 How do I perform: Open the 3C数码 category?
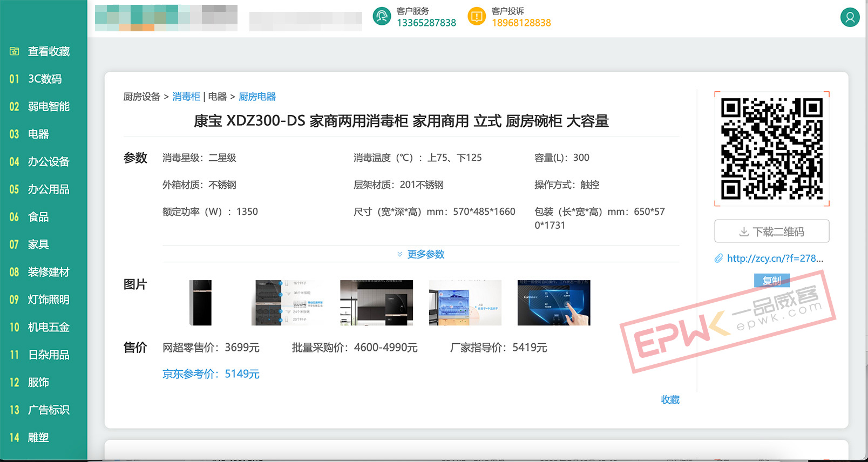point(44,79)
